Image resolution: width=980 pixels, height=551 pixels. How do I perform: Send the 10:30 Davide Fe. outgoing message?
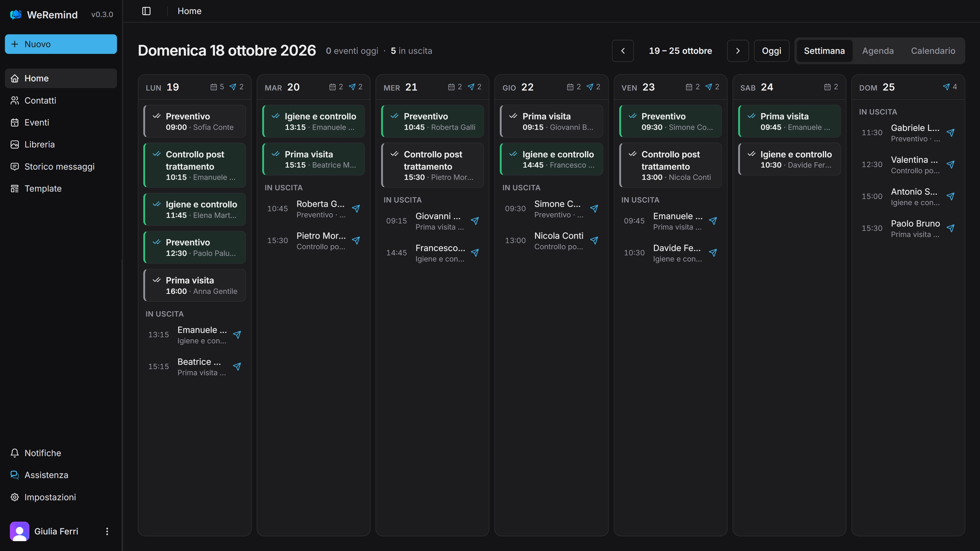[x=713, y=253]
